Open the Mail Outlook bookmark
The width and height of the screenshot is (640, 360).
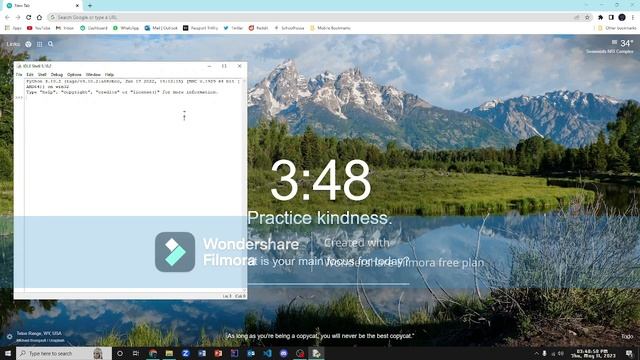coord(161,28)
